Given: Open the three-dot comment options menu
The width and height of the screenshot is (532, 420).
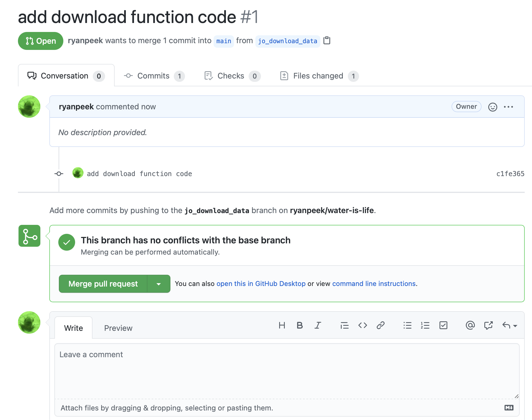Looking at the screenshot, I should (x=508, y=107).
